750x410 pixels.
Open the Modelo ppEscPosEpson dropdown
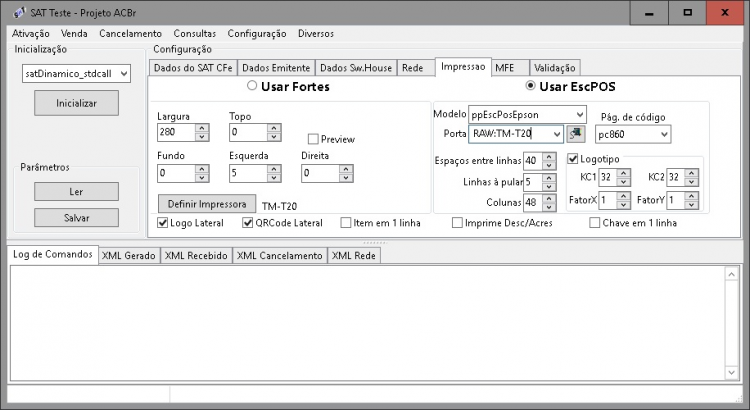click(x=527, y=115)
